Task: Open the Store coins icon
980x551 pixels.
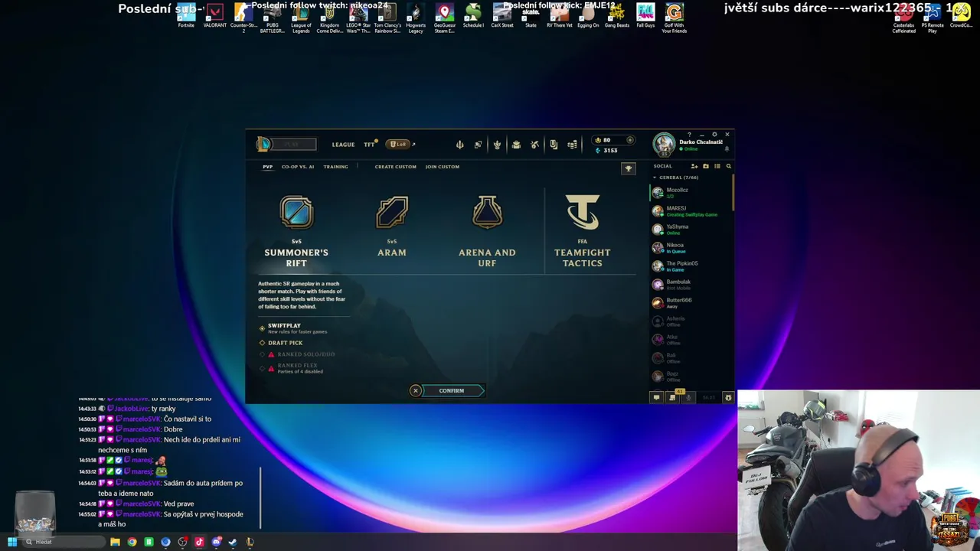Action: coord(572,145)
